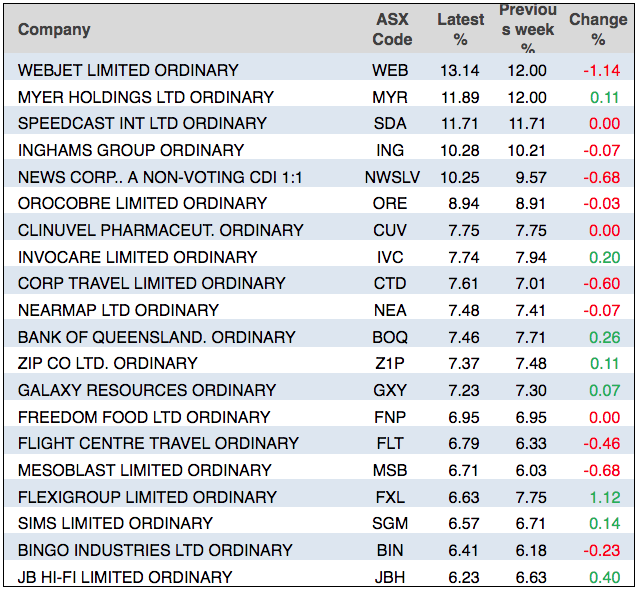Viewport: 641px width, 592px height.
Task: Click the Company column header
Action: (54, 29)
